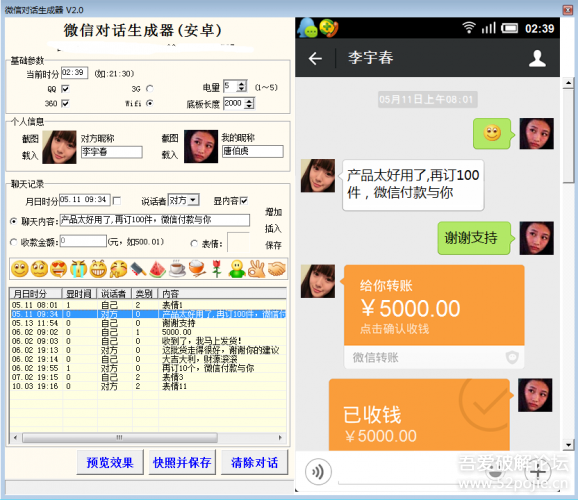The width and height of the screenshot is (578, 500).
Task: Pick the shy blushing emoji
Action: [118, 268]
